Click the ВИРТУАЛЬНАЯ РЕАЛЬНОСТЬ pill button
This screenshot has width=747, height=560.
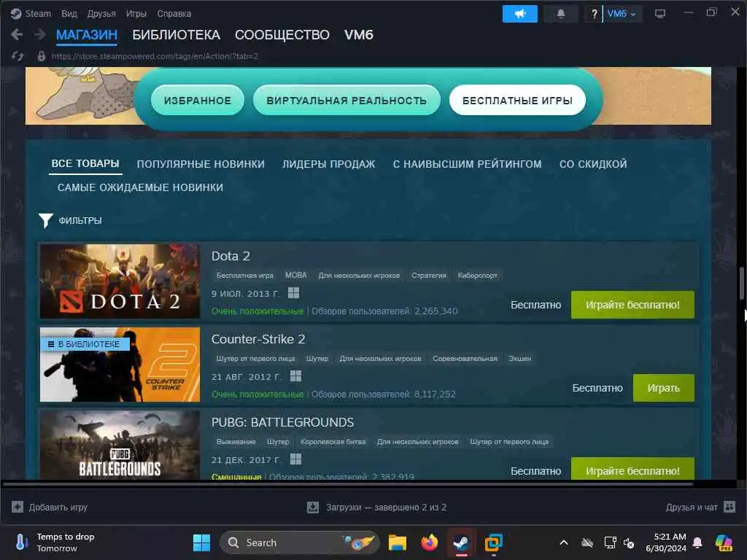coord(347,100)
